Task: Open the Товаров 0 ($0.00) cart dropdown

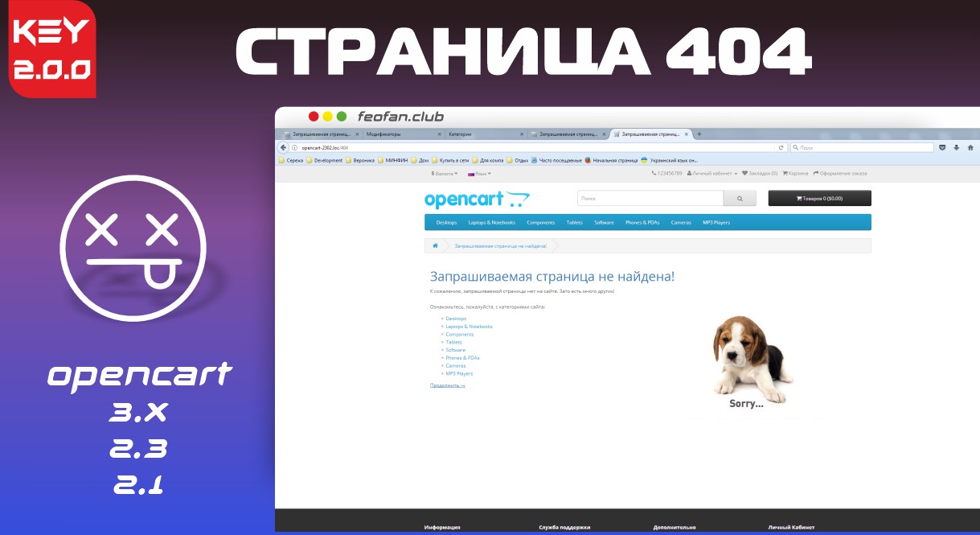Action: [819, 198]
